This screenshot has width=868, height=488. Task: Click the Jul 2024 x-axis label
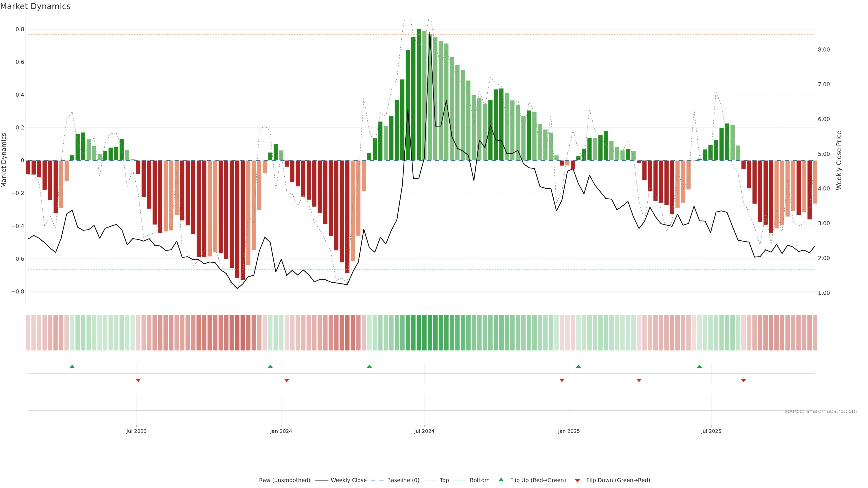coord(424,431)
